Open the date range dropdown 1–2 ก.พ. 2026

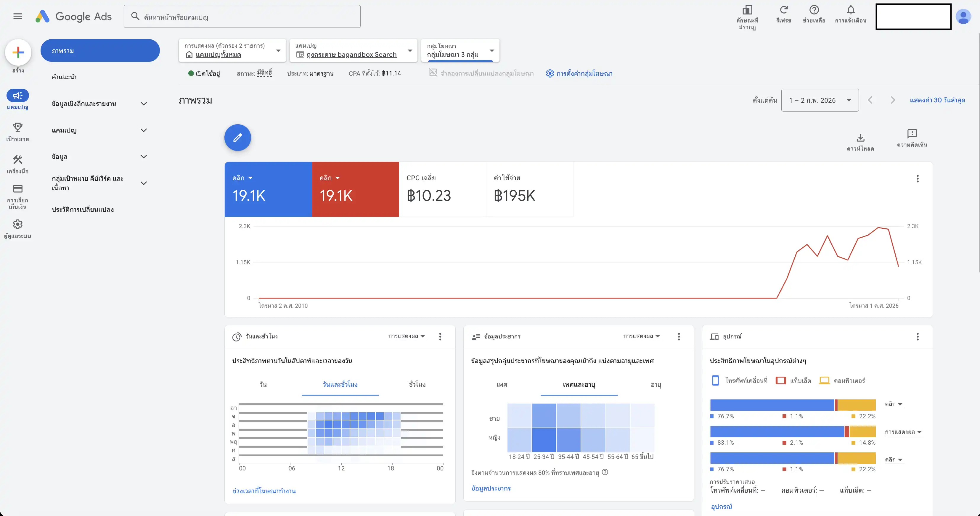[x=820, y=100]
